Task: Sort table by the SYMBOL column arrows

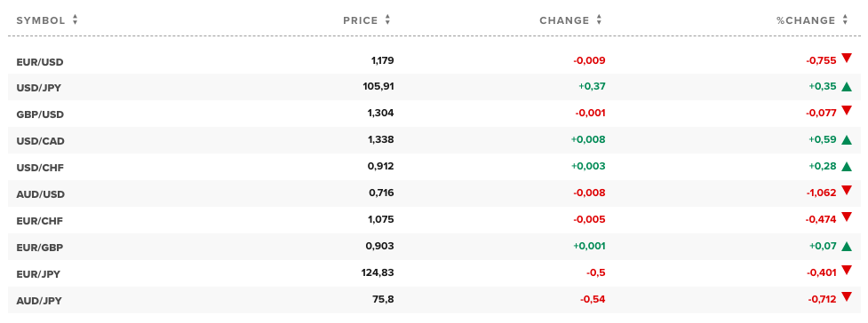Action: point(75,20)
